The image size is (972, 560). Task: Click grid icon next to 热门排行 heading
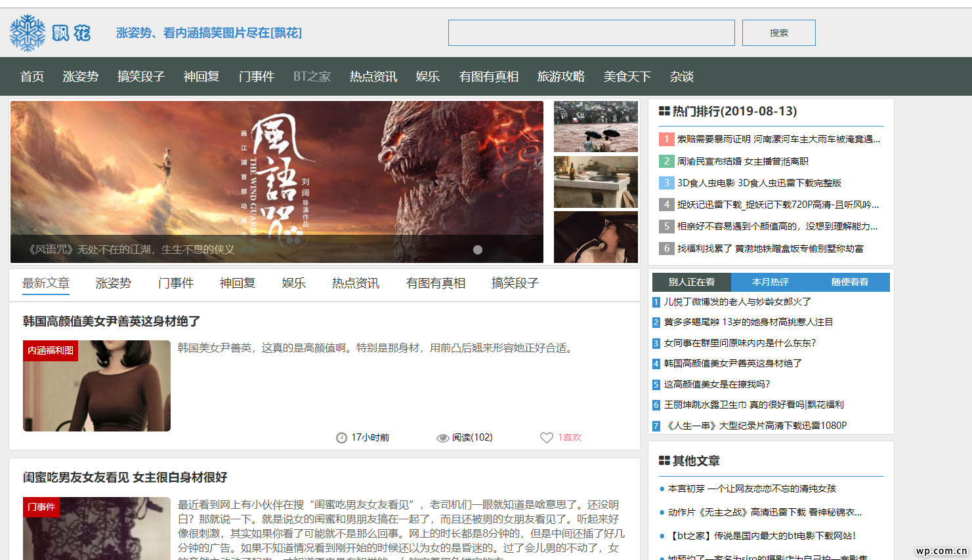point(664,111)
